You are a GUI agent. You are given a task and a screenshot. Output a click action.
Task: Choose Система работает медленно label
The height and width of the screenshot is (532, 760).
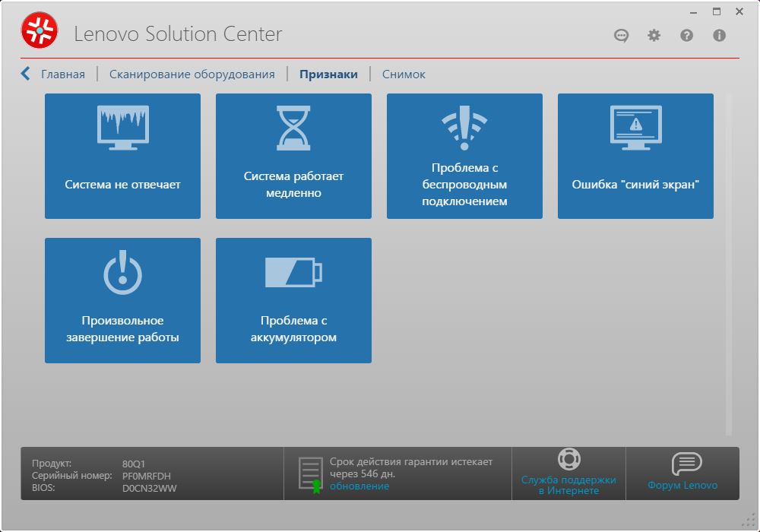(293, 185)
